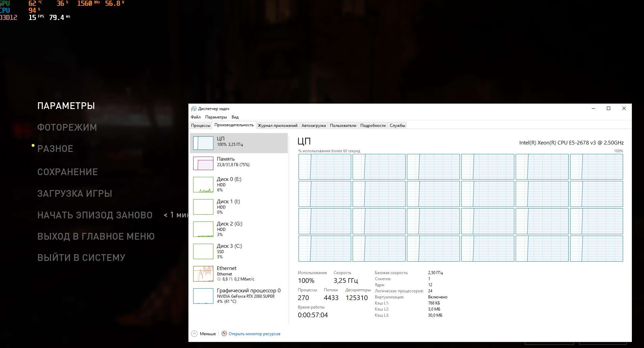Click the resource monitor icon

224,333
